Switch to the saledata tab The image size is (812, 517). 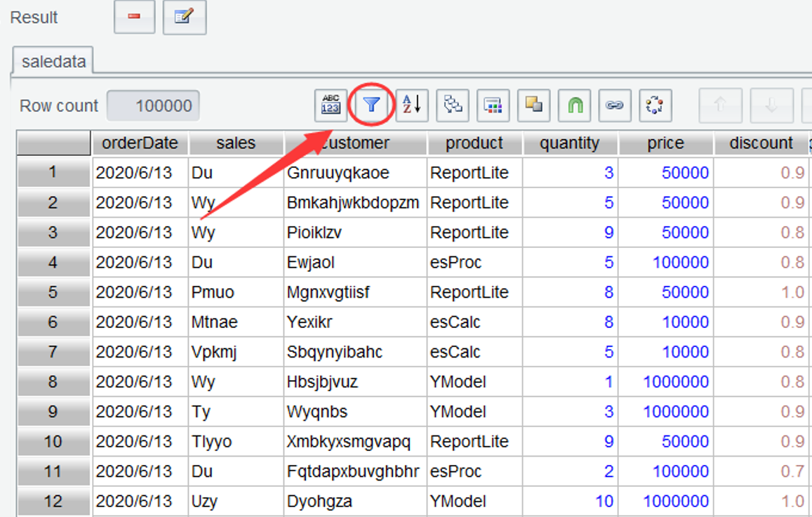click(x=53, y=61)
